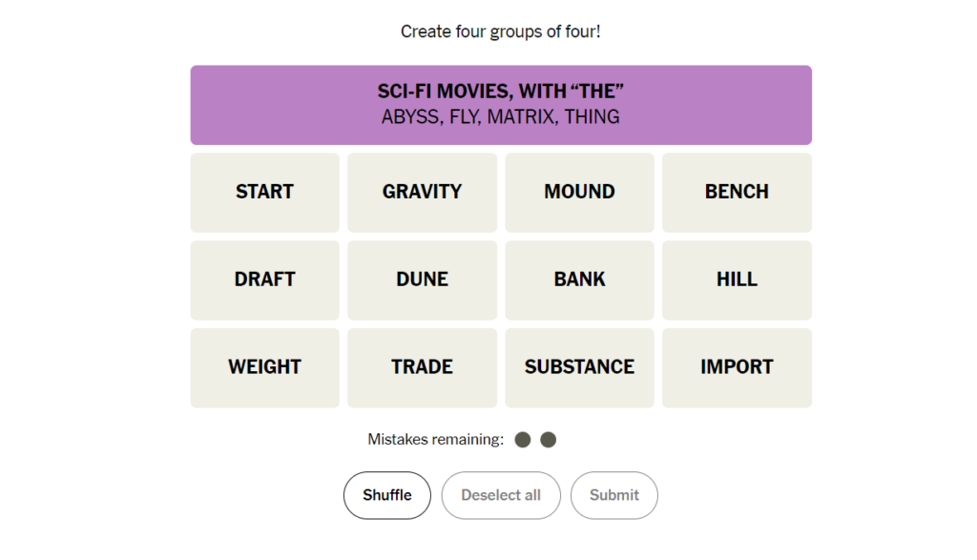Select the START word tile
This screenshot has height=560, width=977.
[x=265, y=193]
